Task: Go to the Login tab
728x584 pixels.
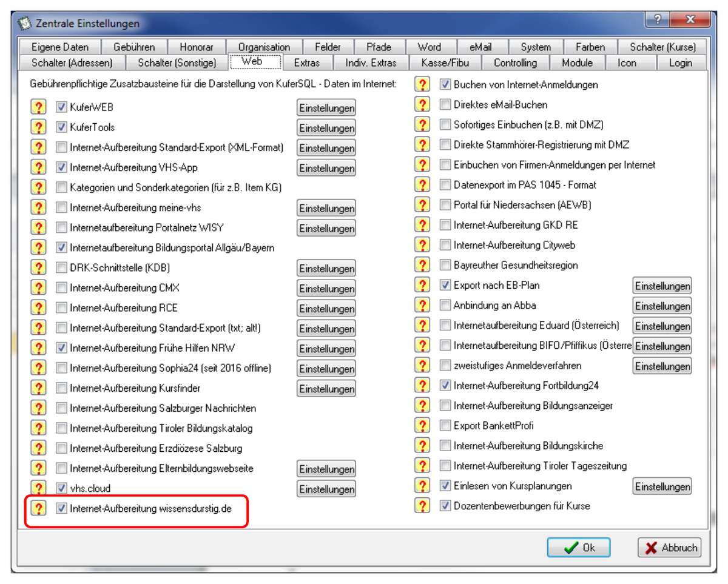Action: point(680,62)
